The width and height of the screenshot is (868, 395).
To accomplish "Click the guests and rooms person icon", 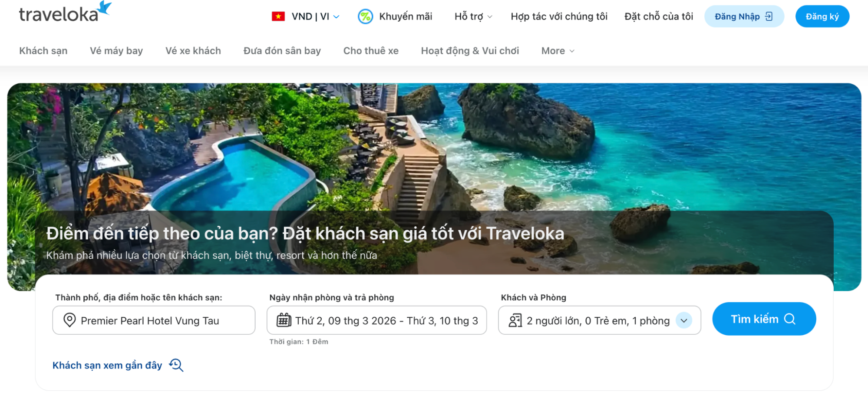I will coord(515,320).
